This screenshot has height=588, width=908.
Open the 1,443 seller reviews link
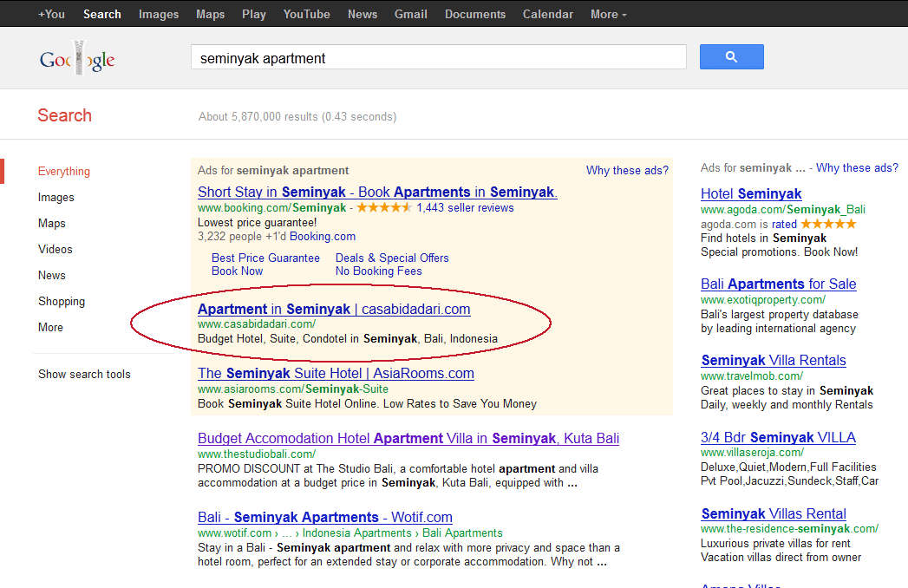465,208
